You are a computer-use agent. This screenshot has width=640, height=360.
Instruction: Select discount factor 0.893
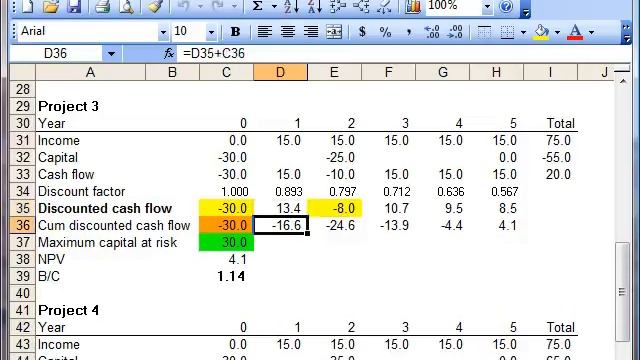[280, 191]
